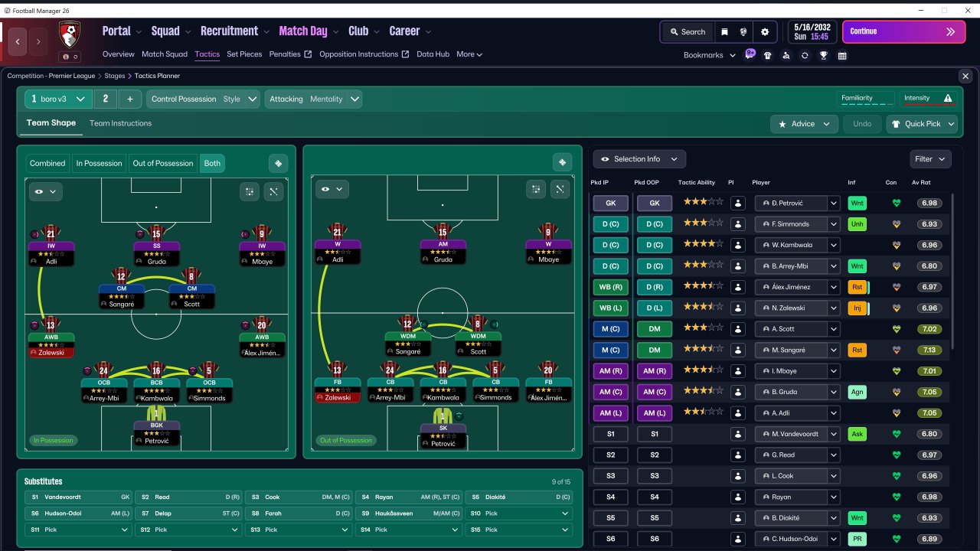Close the Tactics Planner panel
This screenshot has width=980, height=551.
pyautogui.click(x=965, y=76)
